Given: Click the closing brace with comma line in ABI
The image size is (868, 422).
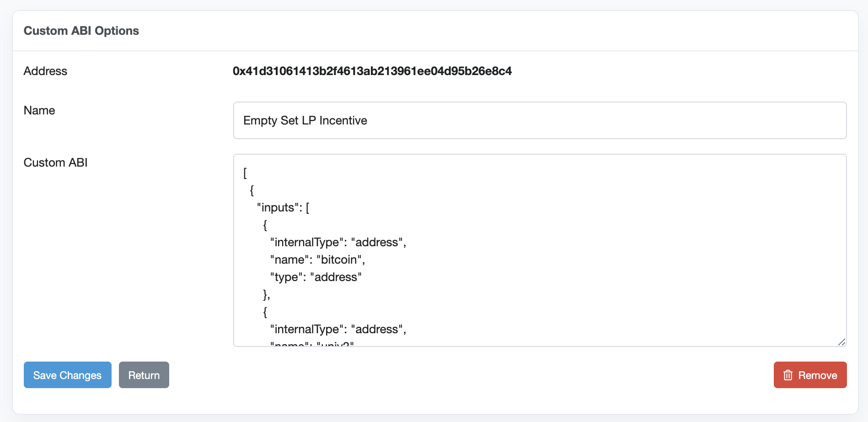Looking at the screenshot, I should coord(267,295).
